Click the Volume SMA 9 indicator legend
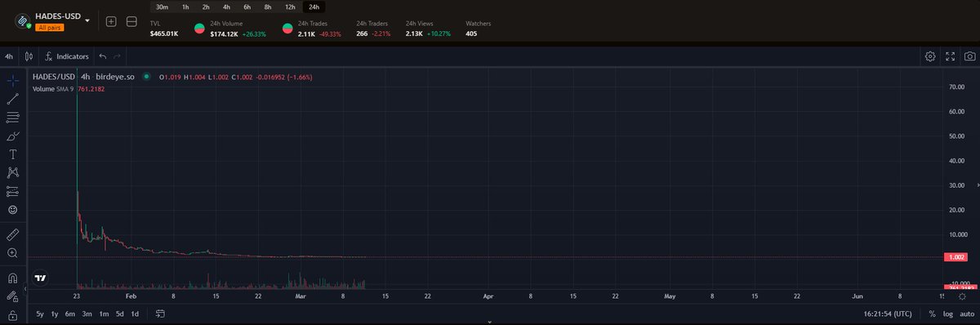The image size is (980, 325). (x=53, y=88)
